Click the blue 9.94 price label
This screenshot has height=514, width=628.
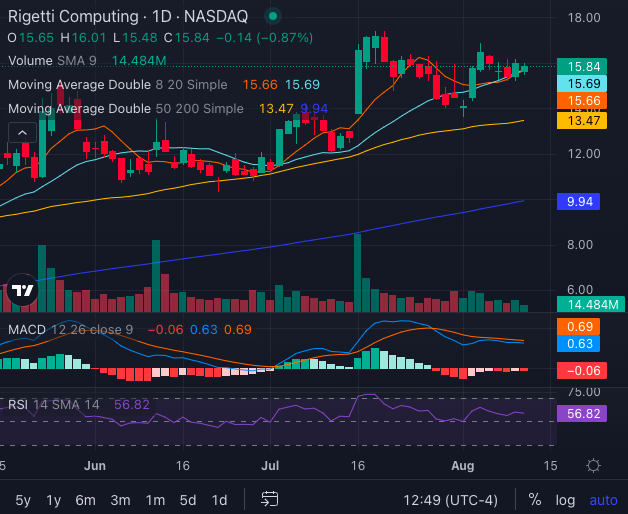click(578, 202)
